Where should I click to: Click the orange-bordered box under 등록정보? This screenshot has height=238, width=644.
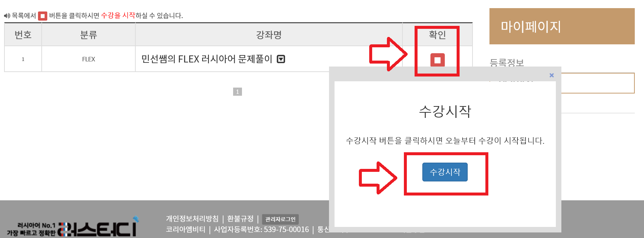(598, 83)
